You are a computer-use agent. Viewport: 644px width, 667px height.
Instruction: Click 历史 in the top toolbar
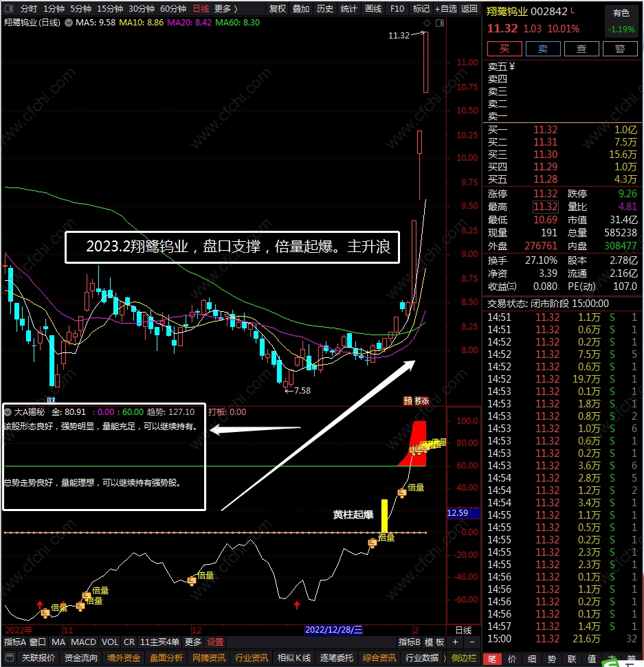325,8
